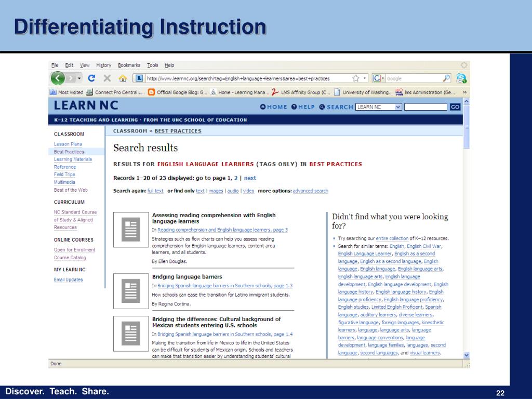532x399 pixels.
Task: Click the site identity icon in address bar
Action: tap(139, 78)
